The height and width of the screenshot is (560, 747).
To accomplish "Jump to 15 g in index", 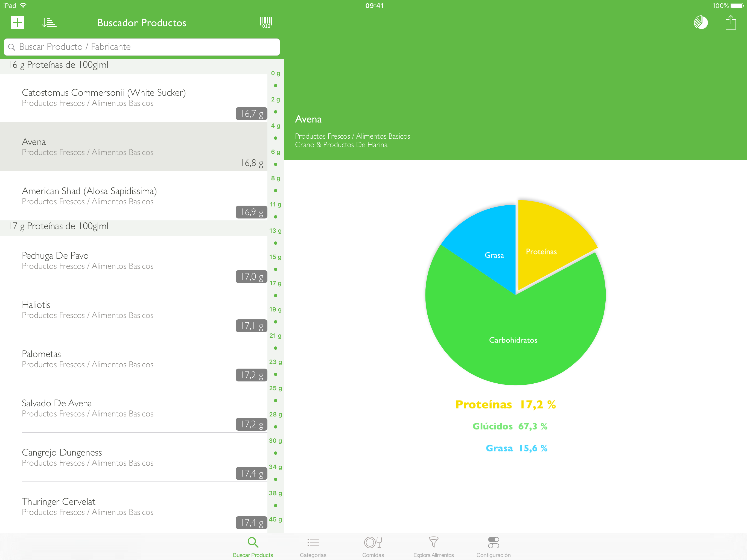I will [x=276, y=257].
